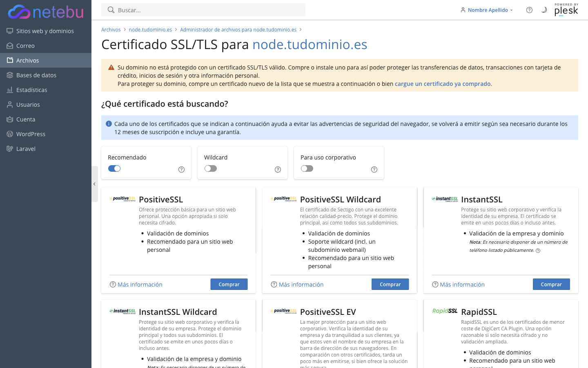Open the Usuarios menu item
This screenshot has width=588, height=368.
click(46, 104)
